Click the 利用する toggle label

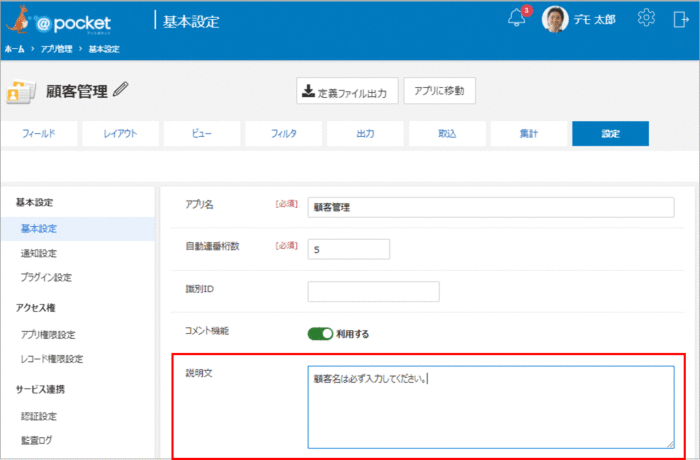pyautogui.click(x=353, y=334)
